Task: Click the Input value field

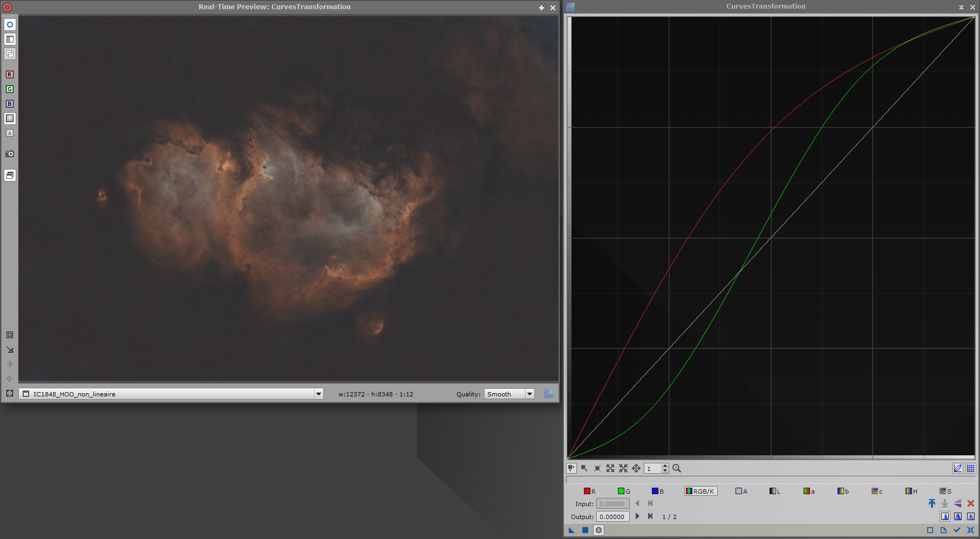Action: (x=612, y=504)
